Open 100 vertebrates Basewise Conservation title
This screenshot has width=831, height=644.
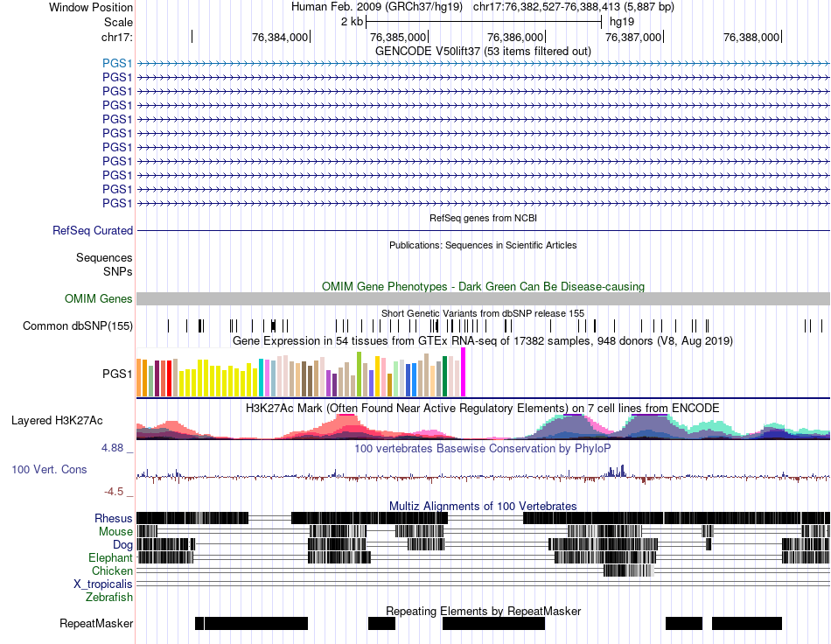(x=483, y=449)
